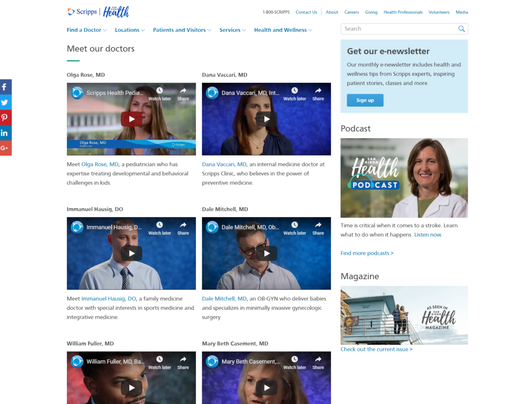This screenshot has width=532, height=404.
Task: Share via Google Plus sidebar icon
Action: tap(6, 148)
